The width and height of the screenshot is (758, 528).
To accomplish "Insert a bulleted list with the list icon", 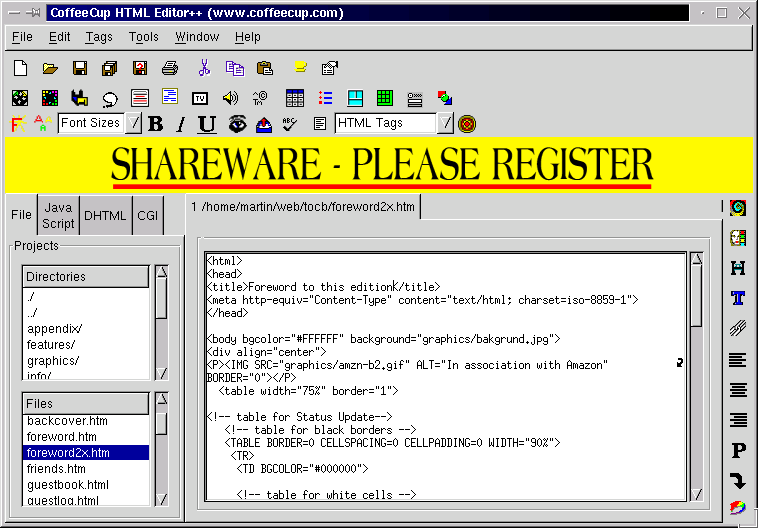I will (x=325, y=98).
